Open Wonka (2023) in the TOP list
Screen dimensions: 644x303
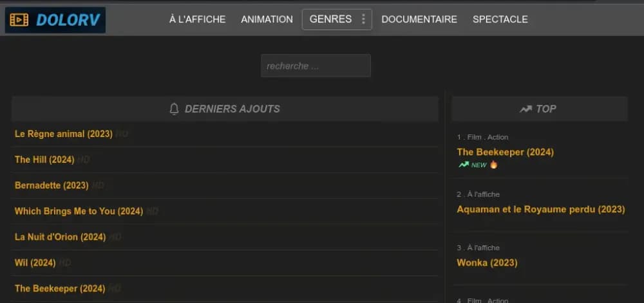coord(487,263)
